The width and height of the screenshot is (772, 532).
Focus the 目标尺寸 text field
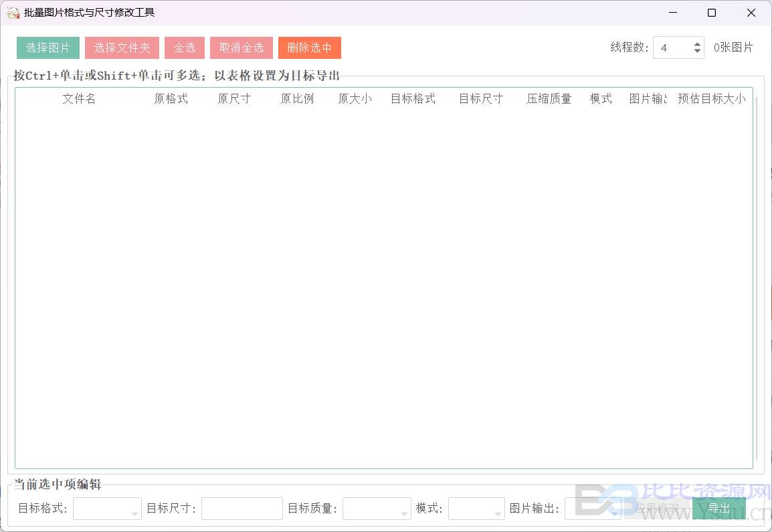point(242,509)
